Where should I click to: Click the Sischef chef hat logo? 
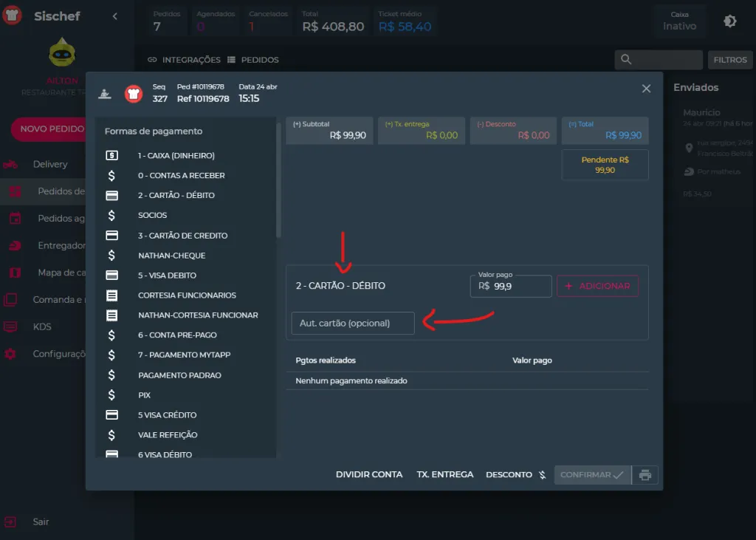(x=12, y=16)
